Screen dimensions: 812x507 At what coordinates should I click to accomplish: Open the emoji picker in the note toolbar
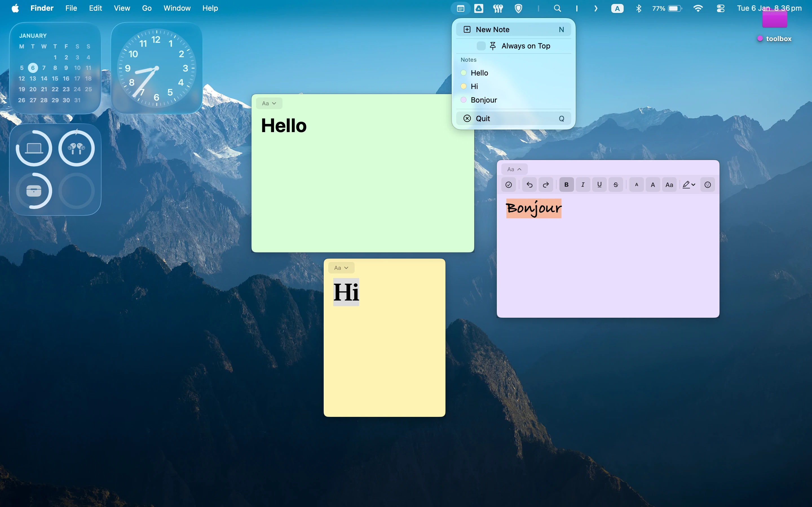[708, 184]
